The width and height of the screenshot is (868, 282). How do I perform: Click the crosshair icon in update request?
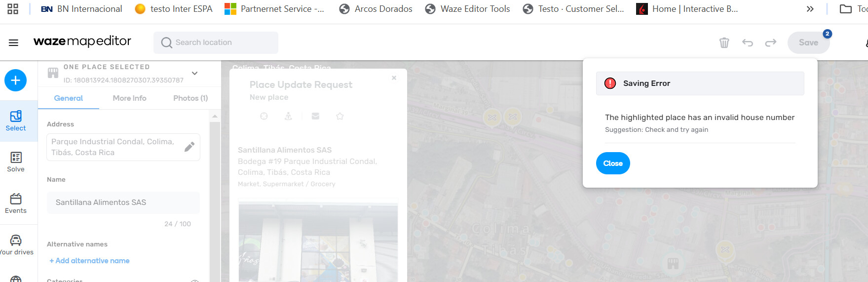pos(264,116)
